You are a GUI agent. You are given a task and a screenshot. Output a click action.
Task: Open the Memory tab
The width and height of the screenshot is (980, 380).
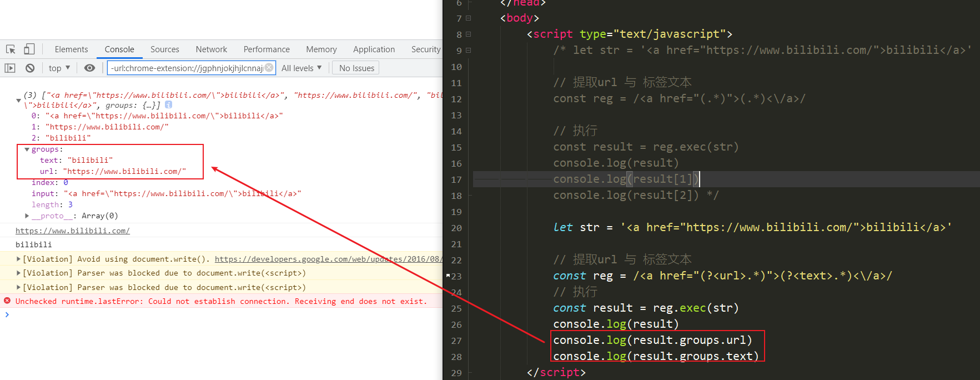coord(321,49)
